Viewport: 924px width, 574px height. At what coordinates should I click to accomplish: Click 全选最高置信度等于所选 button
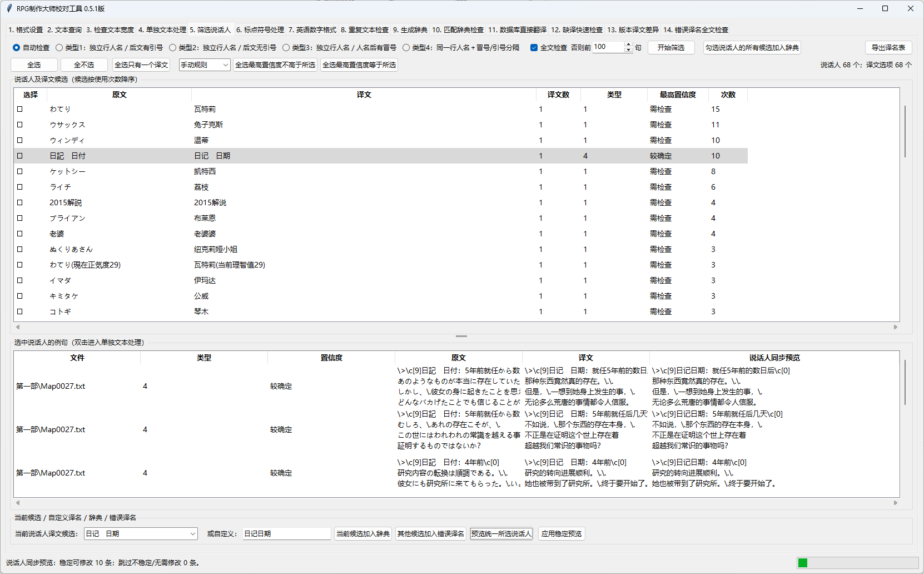pos(359,65)
